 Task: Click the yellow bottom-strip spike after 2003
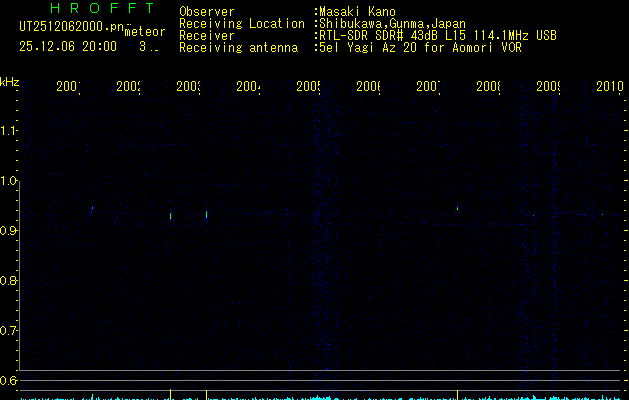(207, 394)
